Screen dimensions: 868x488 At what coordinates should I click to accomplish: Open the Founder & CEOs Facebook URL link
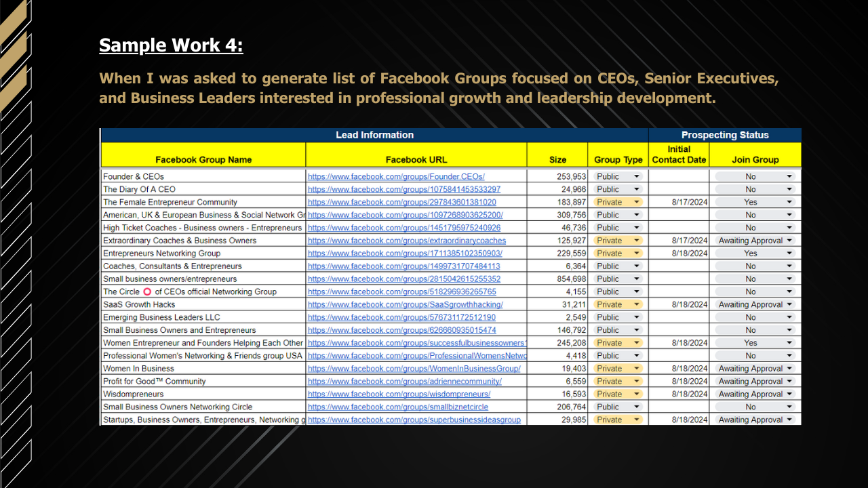(x=396, y=176)
